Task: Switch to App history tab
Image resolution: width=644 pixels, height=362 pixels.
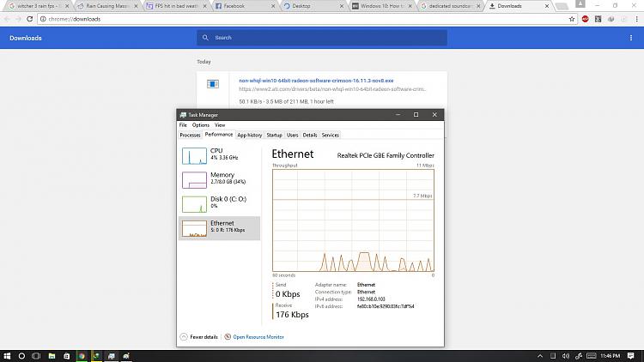Action: point(249,135)
